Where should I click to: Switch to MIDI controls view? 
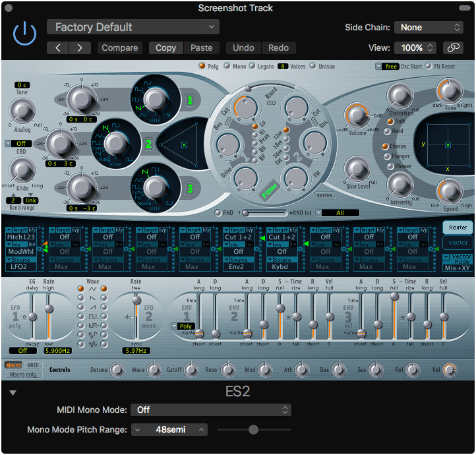34,365
